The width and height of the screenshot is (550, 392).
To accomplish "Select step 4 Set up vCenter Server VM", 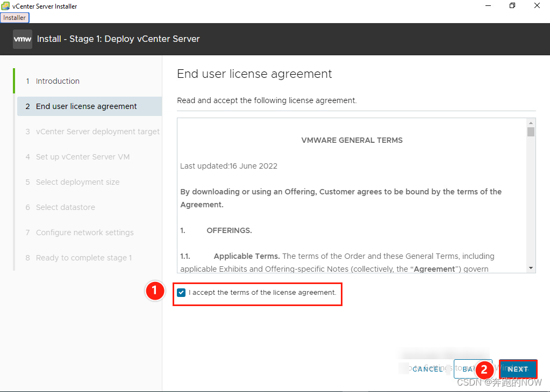I will pos(77,157).
